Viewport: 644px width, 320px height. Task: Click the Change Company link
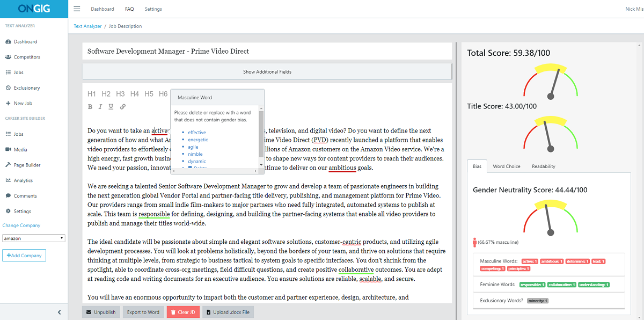tap(21, 226)
